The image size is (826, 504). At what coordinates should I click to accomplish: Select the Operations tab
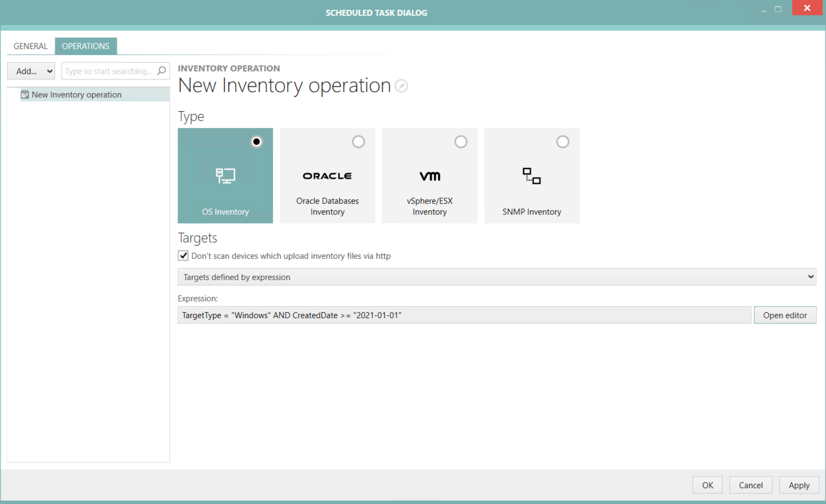[86, 46]
